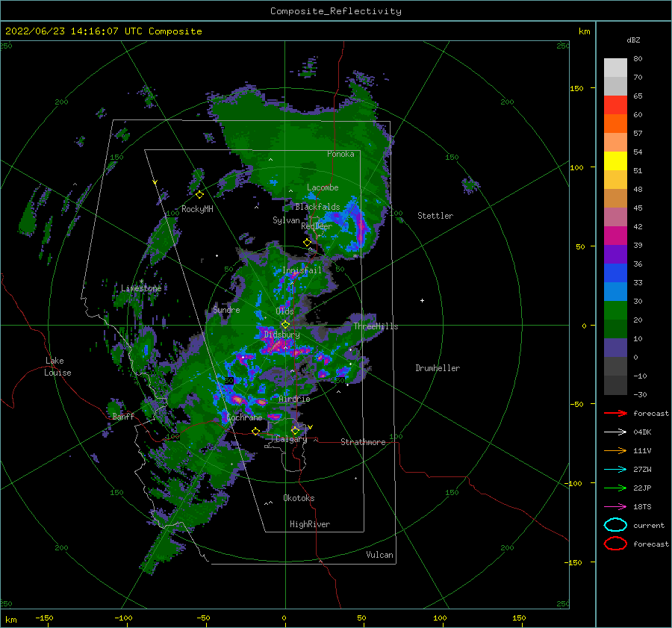Click yellow diamond marker near RockyMH
Screen dimensions: 672x628
pyautogui.click(x=199, y=195)
